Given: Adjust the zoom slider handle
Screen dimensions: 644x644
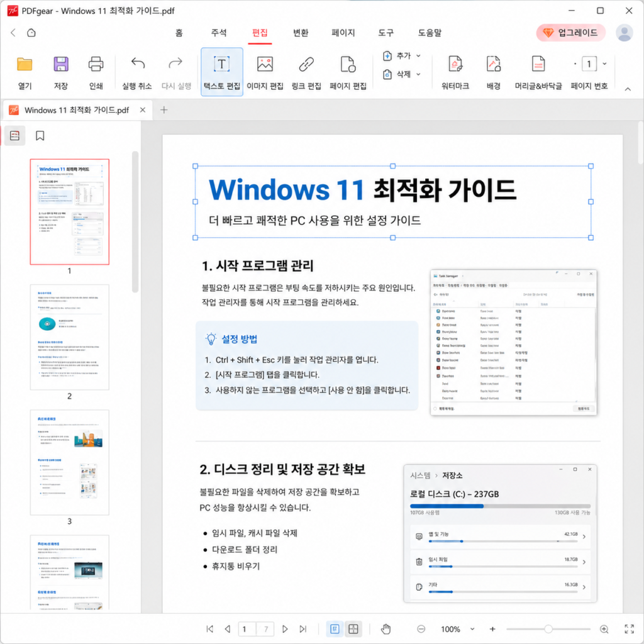Looking at the screenshot, I should [x=548, y=629].
